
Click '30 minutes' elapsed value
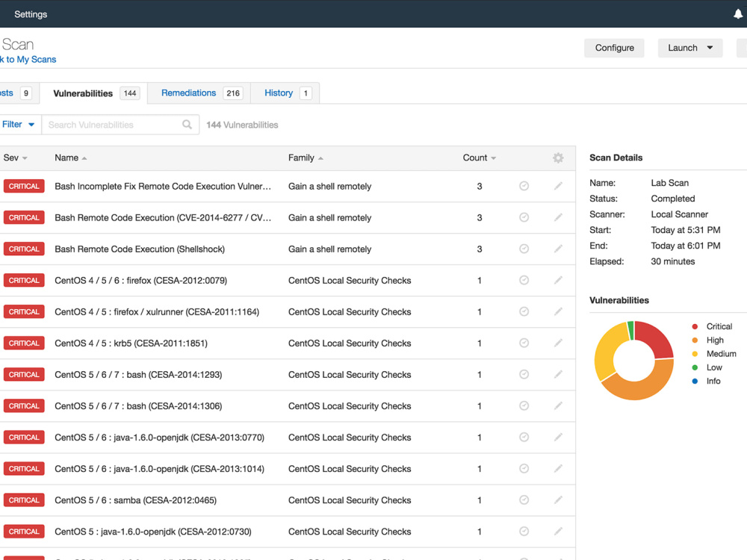click(x=673, y=261)
